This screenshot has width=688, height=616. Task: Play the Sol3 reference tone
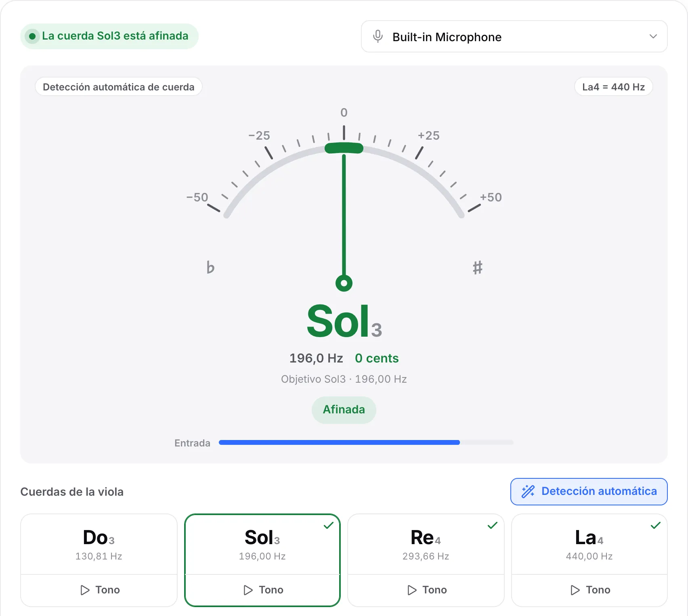[262, 590]
